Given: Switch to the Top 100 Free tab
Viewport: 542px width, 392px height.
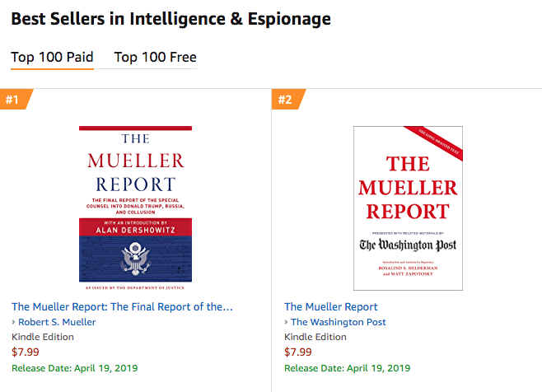Looking at the screenshot, I should click(155, 57).
